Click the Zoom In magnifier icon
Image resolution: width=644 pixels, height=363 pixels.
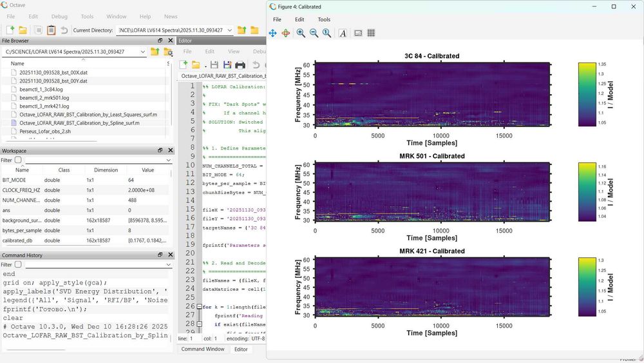[x=301, y=33]
